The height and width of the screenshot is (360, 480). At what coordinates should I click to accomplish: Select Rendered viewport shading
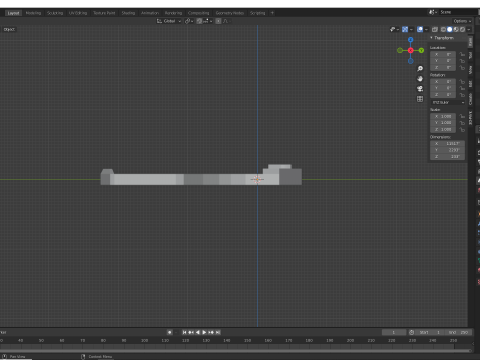pyautogui.click(x=462, y=29)
